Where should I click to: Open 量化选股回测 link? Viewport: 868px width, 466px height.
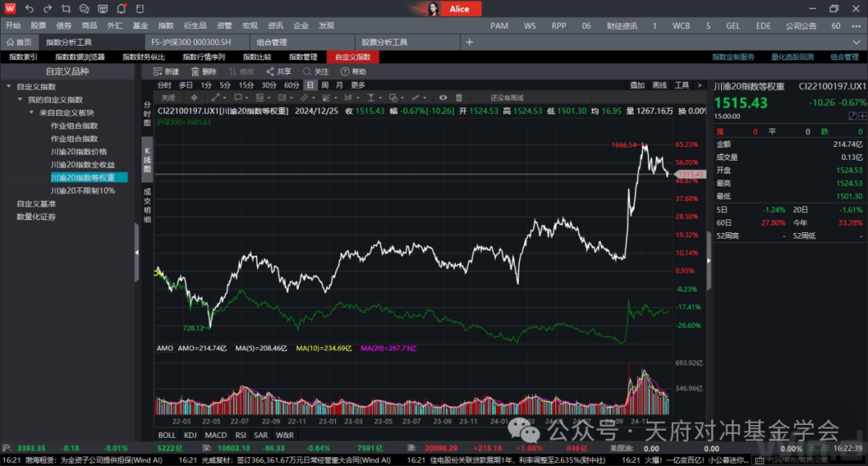tap(792, 57)
